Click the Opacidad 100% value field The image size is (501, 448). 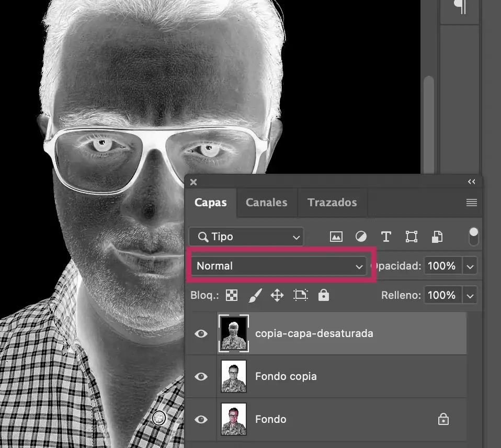443,266
